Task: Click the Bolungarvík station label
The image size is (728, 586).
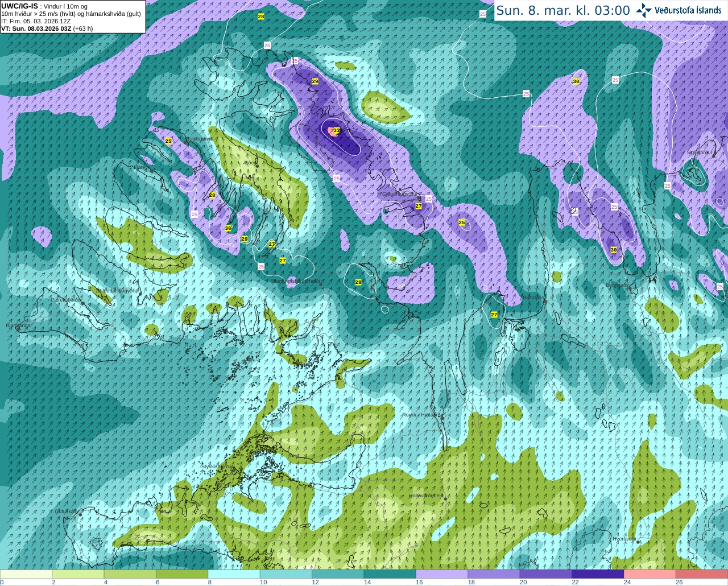Action: tap(200, 138)
